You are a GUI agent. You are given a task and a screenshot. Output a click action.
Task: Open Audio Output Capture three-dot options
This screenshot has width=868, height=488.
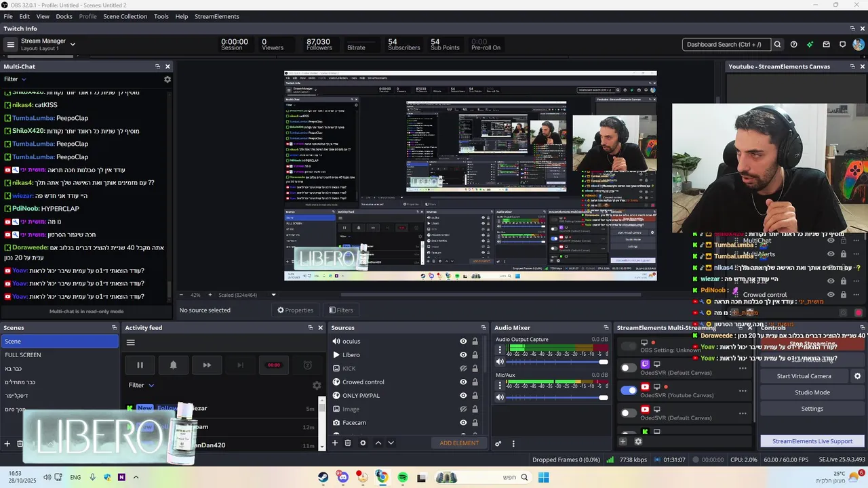pos(500,350)
